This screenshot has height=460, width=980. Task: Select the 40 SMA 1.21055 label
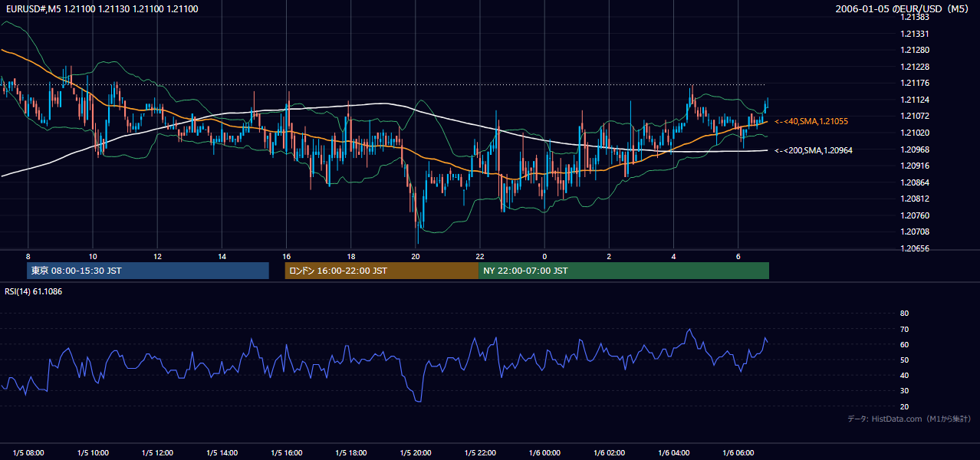(811, 121)
